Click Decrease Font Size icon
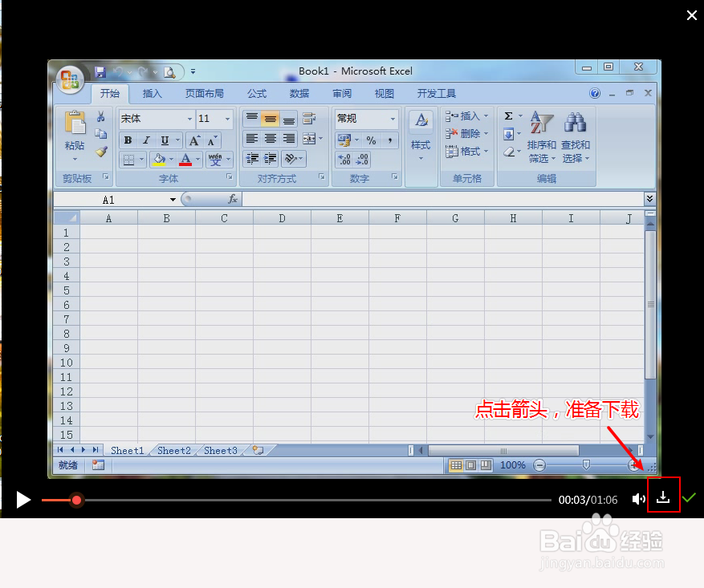Image resolution: width=704 pixels, height=588 pixels. [x=212, y=140]
